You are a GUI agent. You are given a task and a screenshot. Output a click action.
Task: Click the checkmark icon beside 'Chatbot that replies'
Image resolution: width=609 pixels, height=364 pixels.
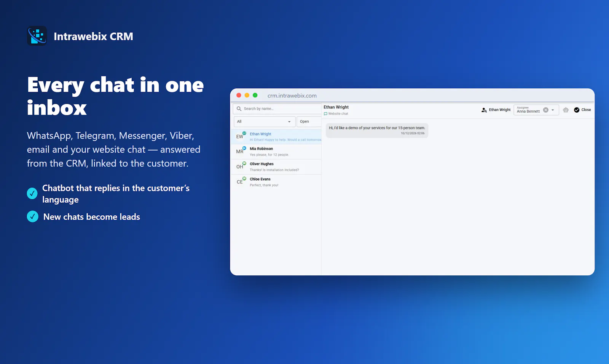32,194
